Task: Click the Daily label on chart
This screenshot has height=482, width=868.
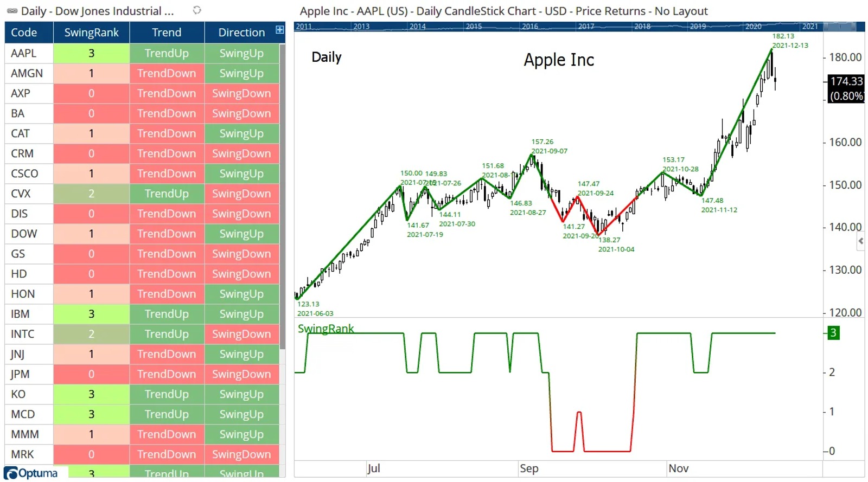Action: coord(327,57)
